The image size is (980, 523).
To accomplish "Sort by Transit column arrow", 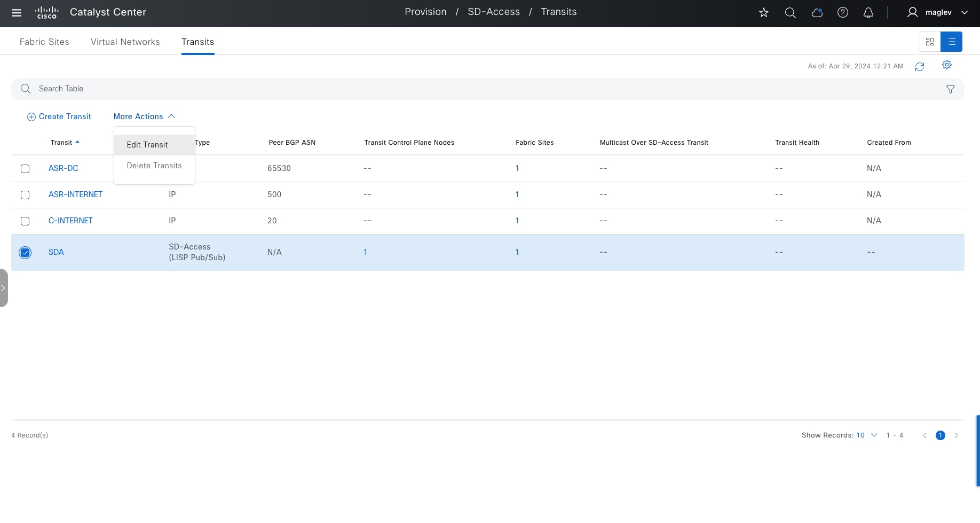I will tap(77, 142).
